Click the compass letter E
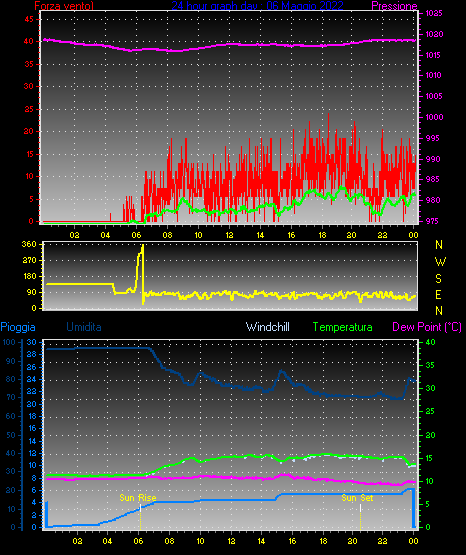Image resolution: width=466 pixels, height=555 pixels. click(438, 294)
